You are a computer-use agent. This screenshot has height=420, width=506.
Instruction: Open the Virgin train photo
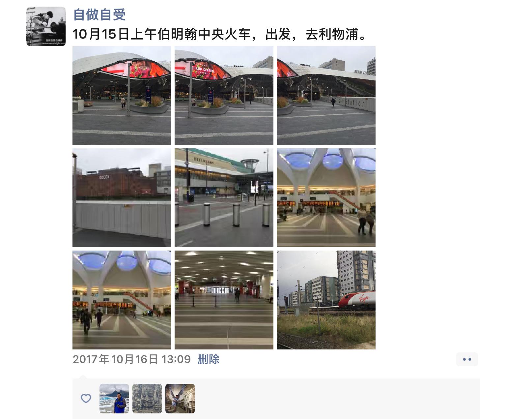pyautogui.click(x=326, y=300)
